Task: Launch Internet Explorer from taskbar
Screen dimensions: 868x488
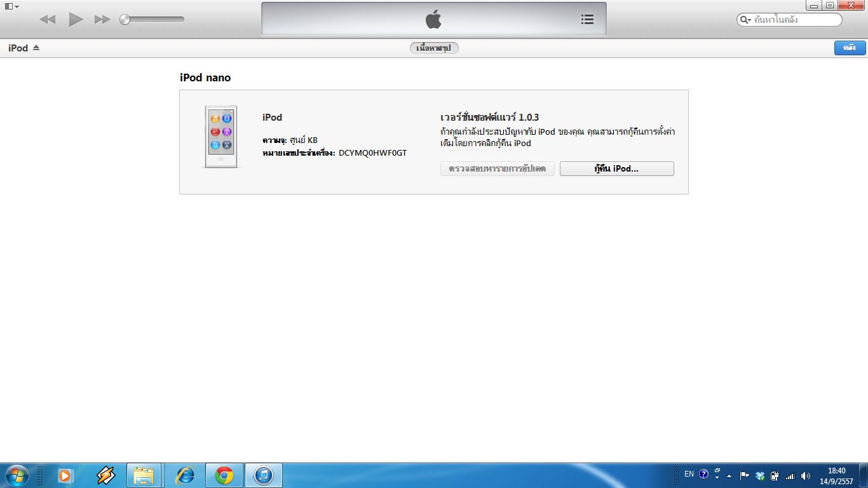Action: [185, 475]
